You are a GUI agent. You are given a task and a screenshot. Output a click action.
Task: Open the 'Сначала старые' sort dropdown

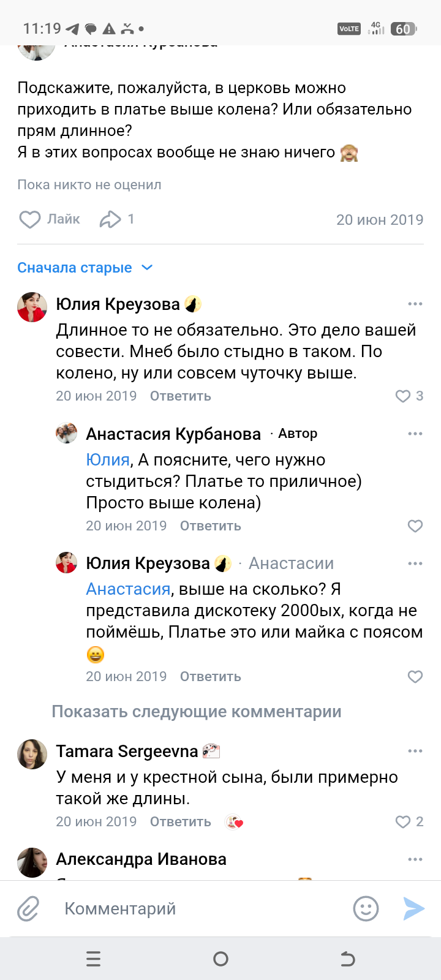(85, 268)
